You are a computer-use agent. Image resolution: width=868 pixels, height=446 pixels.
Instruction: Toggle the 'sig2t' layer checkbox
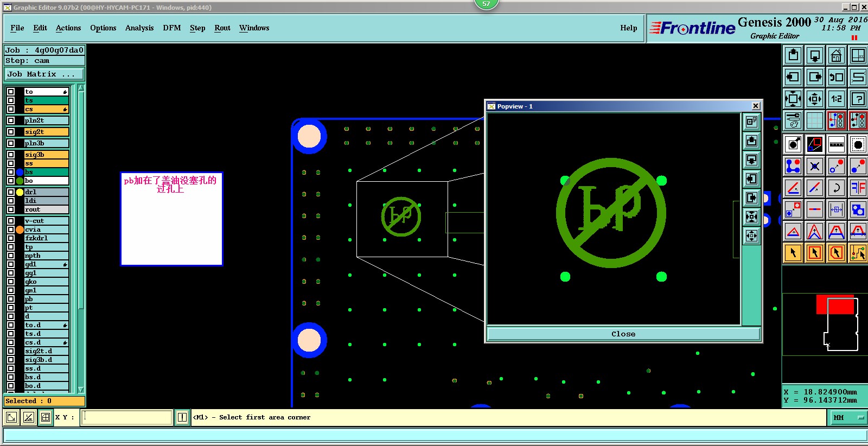tap(11, 132)
